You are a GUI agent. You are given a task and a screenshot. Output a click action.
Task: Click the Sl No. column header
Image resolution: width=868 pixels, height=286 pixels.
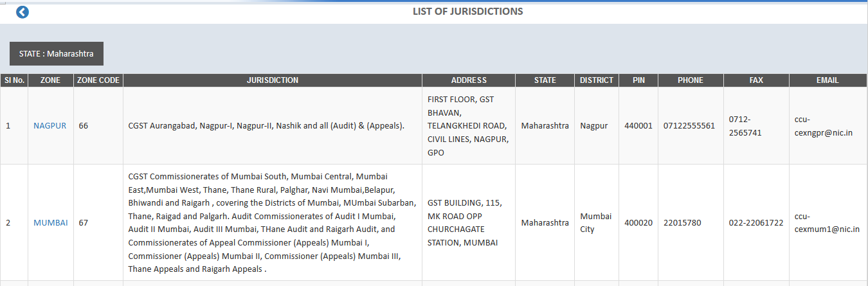(x=14, y=80)
